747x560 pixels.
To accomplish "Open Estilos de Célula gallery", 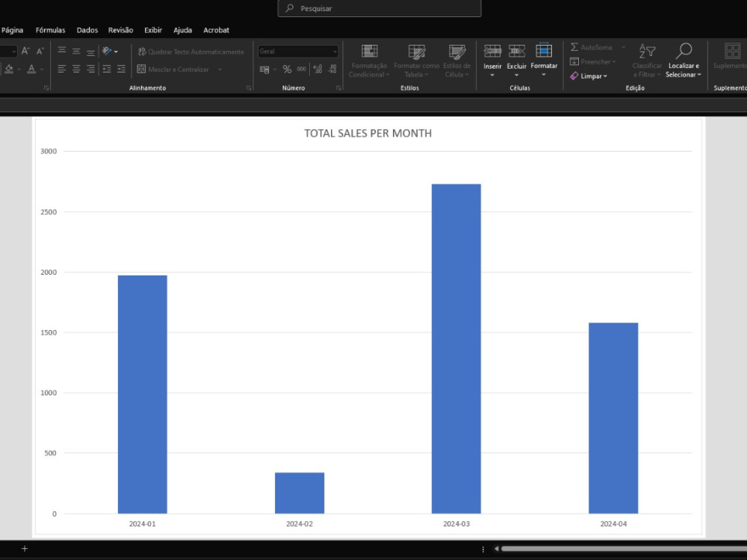I will (457, 61).
